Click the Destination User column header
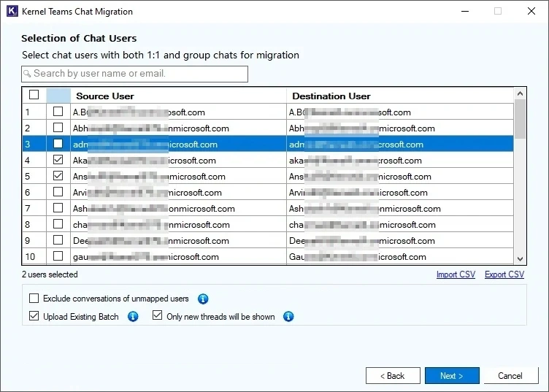 pyautogui.click(x=400, y=96)
